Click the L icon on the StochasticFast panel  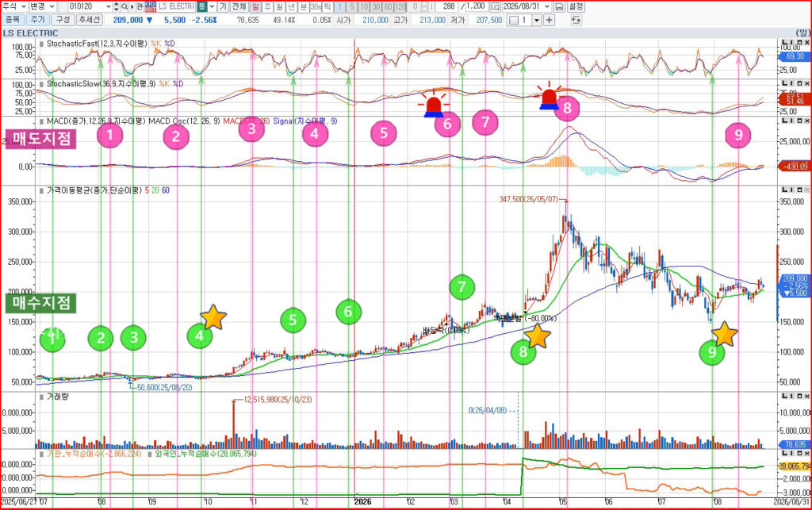pos(784,43)
